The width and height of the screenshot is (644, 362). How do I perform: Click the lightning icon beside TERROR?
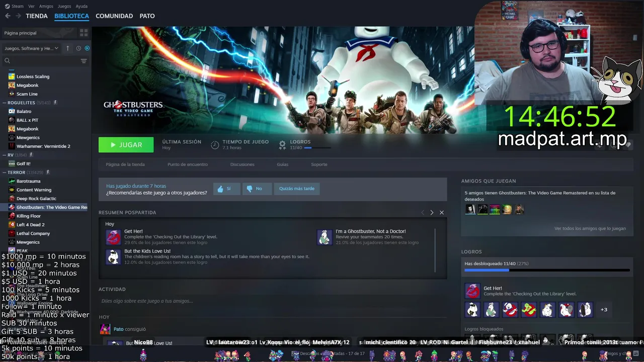tap(48, 172)
